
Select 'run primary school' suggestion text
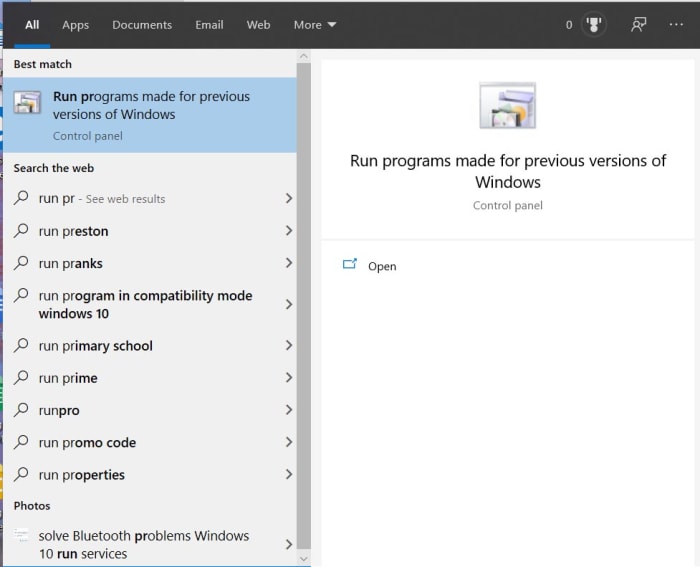96,346
